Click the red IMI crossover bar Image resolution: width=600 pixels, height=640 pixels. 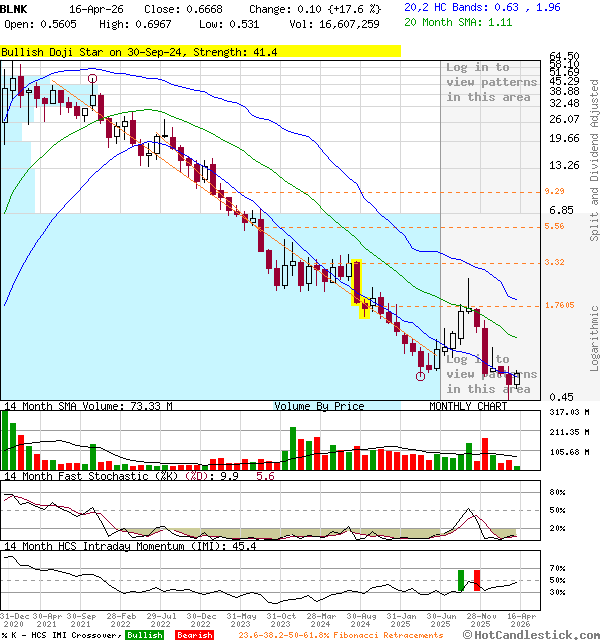point(477,580)
